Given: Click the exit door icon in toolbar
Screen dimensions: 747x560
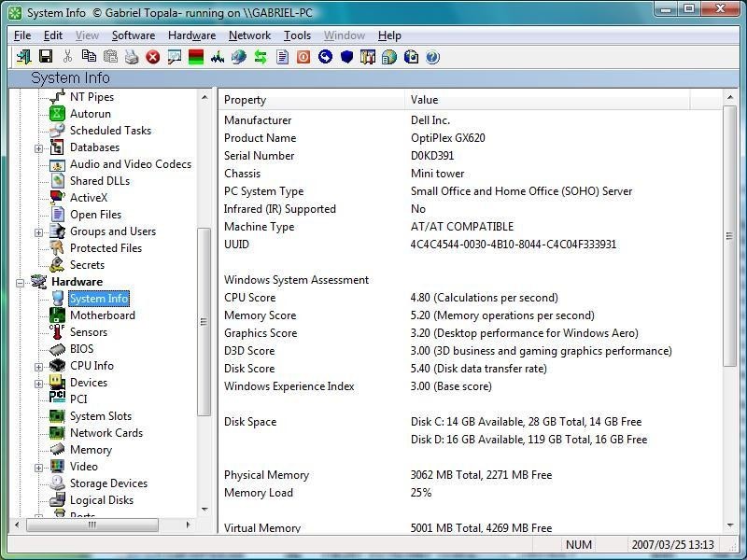Looking at the screenshot, I should (23, 57).
